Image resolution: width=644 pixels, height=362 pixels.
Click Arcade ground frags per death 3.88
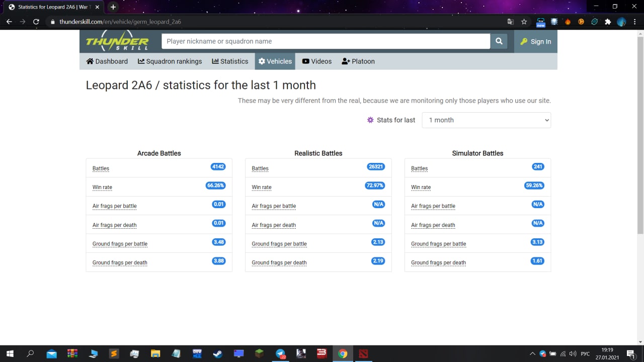(219, 261)
